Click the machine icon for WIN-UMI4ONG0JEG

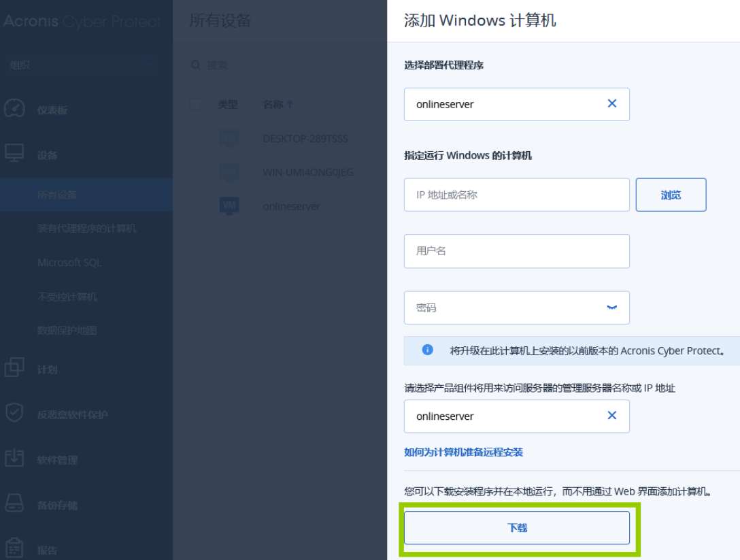(x=229, y=172)
